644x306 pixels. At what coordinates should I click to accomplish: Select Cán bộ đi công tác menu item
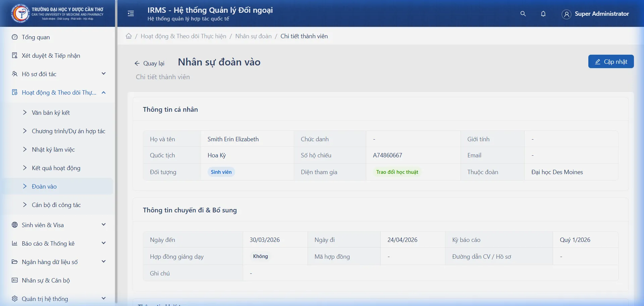click(x=56, y=205)
